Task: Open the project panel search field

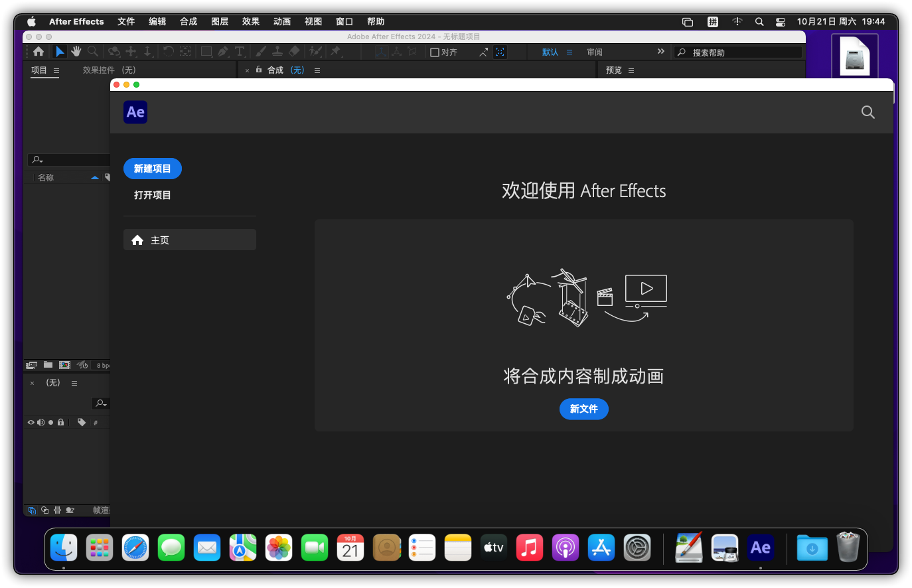Action: (x=68, y=160)
